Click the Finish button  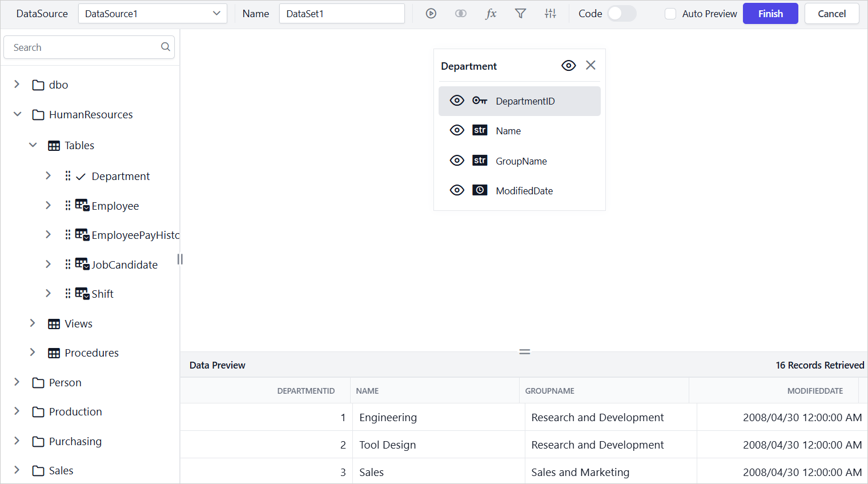[770, 13]
